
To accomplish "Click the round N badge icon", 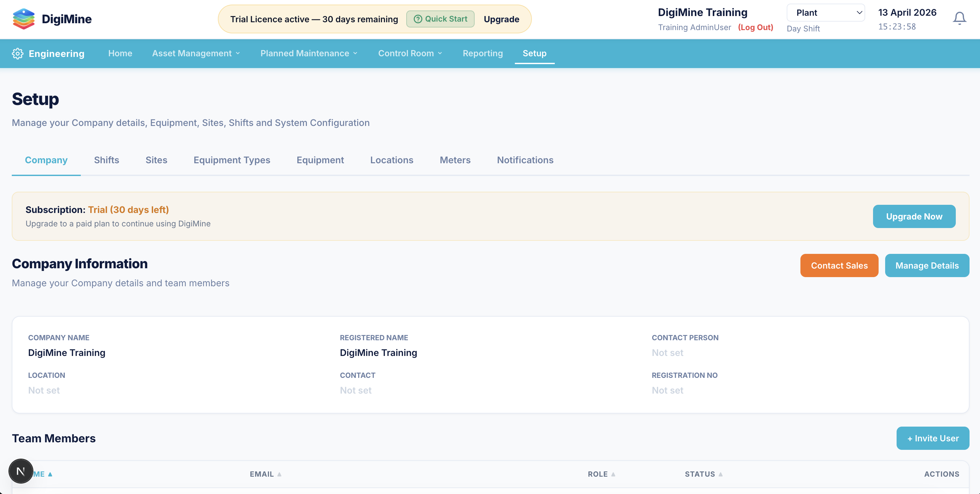I will click(21, 471).
